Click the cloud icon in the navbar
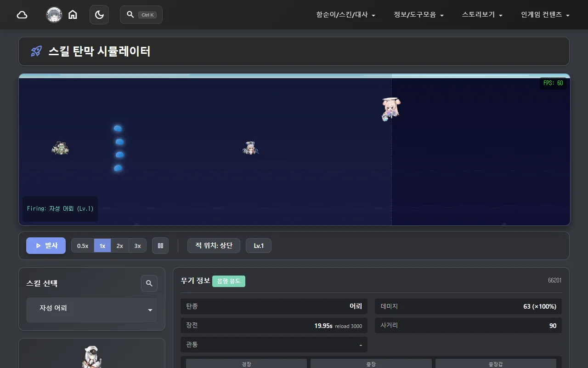 tap(22, 15)
